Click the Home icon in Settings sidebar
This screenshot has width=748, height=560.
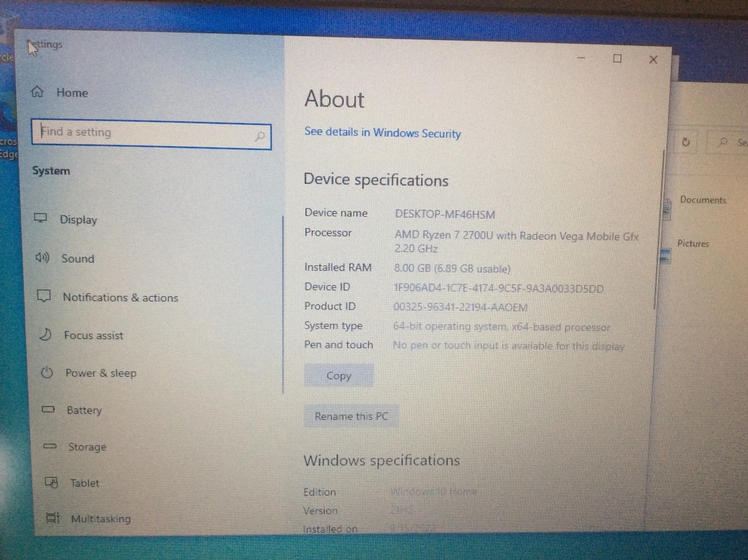tap(37, 92)
